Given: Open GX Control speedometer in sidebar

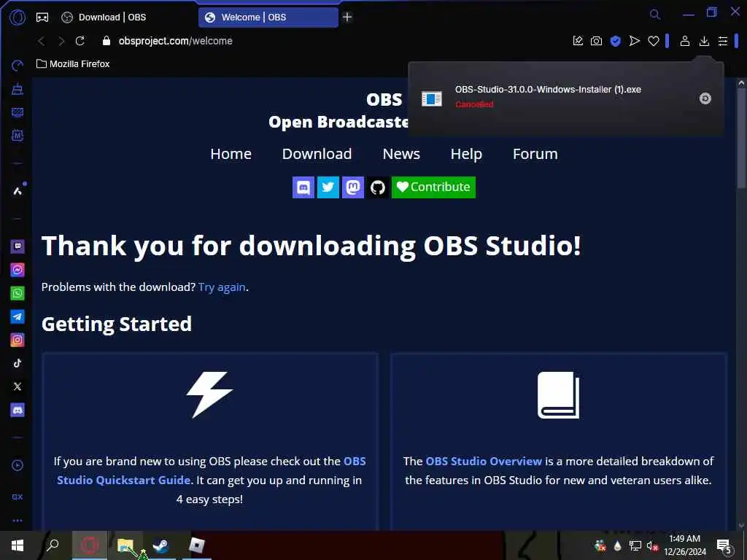Looking at the screenshot, I should (18, 66).
